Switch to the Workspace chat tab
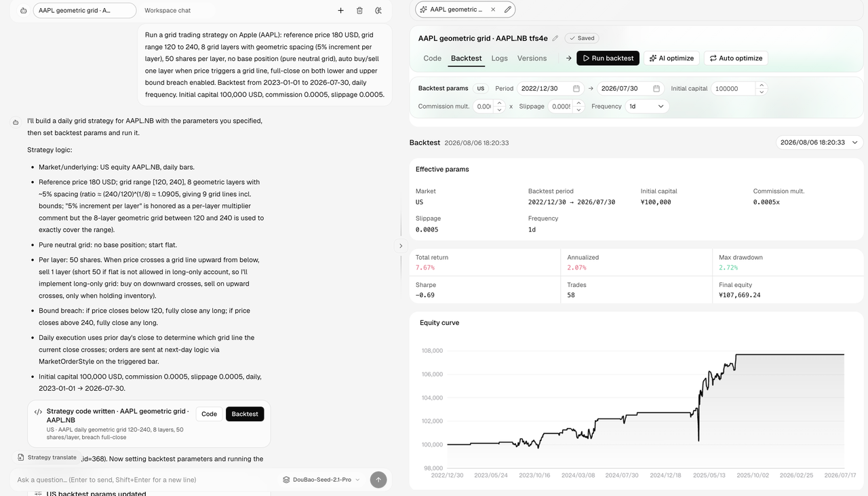Image resolution: width=868 pixels, height=496 pixels. [x=167, y=11]
